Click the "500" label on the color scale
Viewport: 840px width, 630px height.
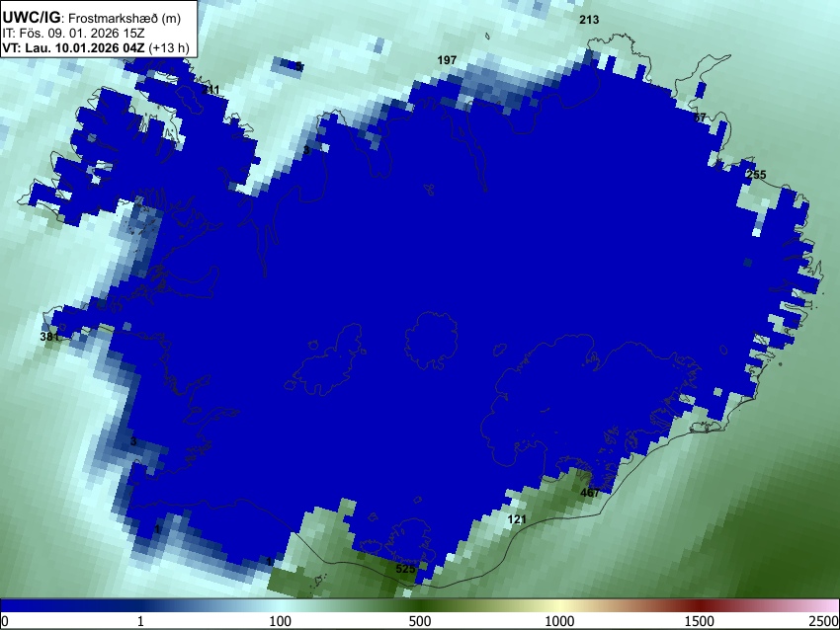tap(420, 621)
